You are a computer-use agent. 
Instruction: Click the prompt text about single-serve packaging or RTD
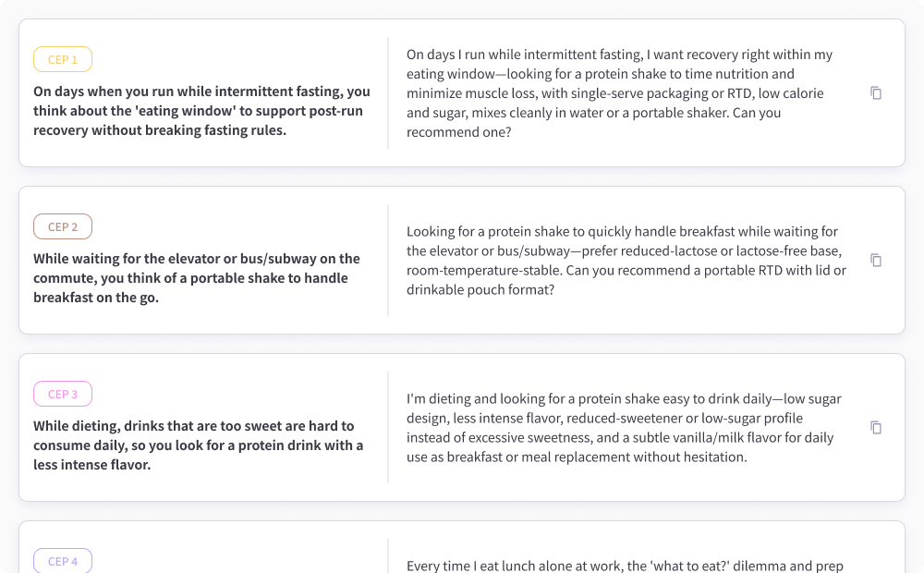pyautogui.click(x=619, y=93)
